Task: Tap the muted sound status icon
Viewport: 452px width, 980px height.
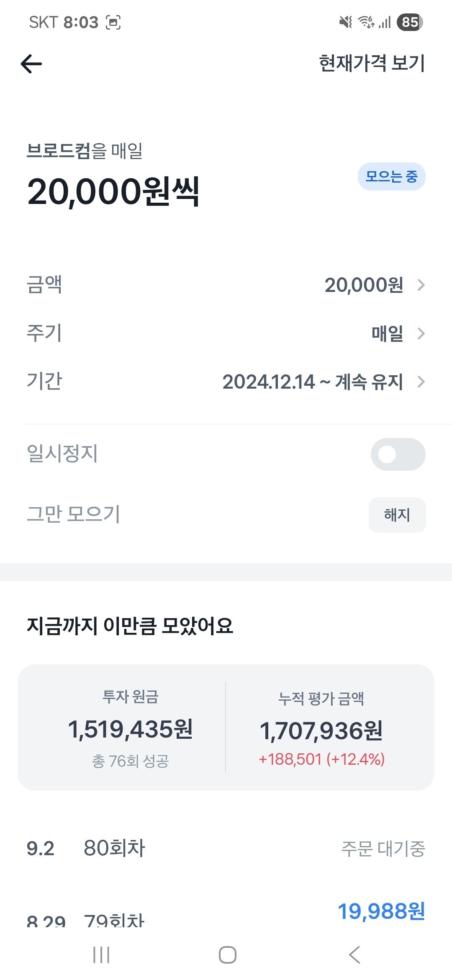Action: tap(346, 22)
